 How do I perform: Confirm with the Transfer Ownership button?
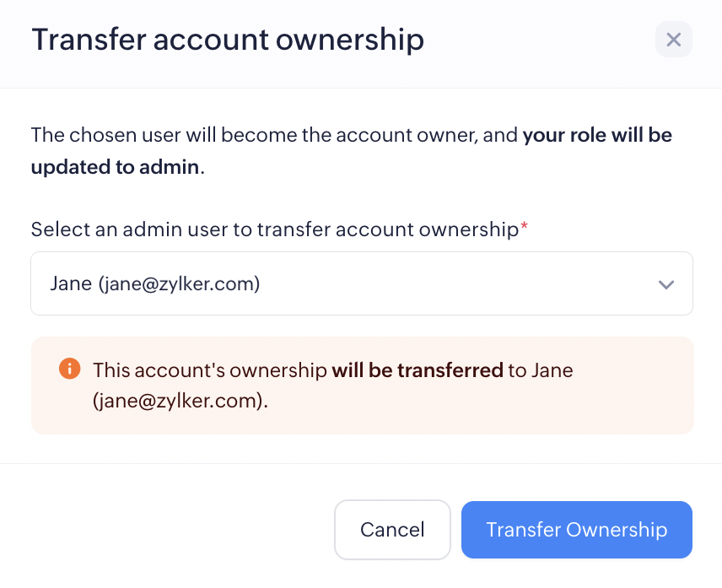[x=576, y=530]
